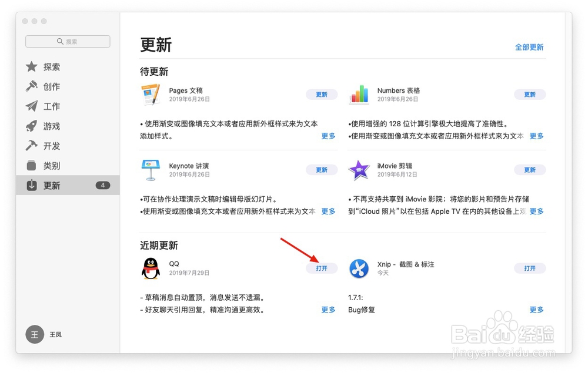Click the 待更新 section heading
Image resolution: width=588 pixels, height=373 pixels.
154,72
